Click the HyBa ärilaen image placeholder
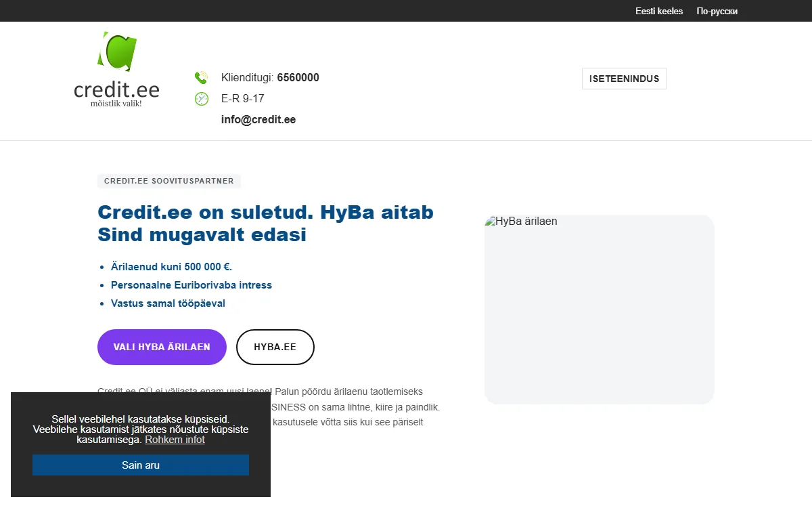Screen dimensions: 812x508 point(600,310)
